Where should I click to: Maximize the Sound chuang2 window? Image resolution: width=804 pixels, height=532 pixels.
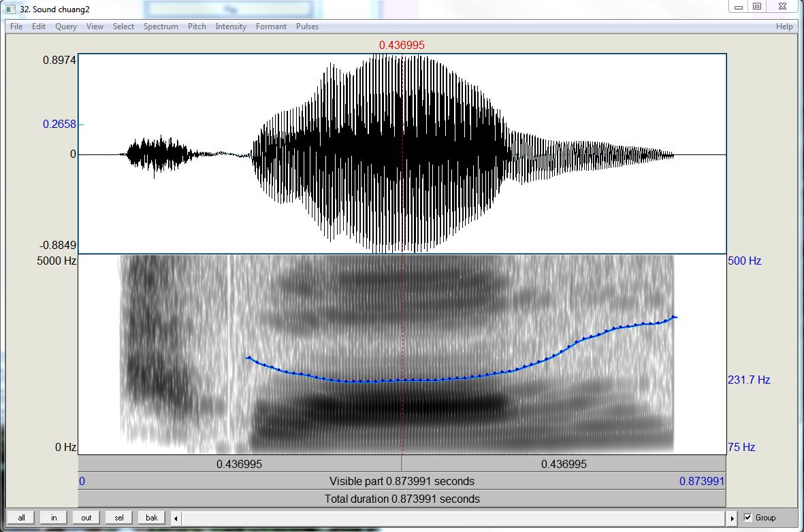point(757,7)
